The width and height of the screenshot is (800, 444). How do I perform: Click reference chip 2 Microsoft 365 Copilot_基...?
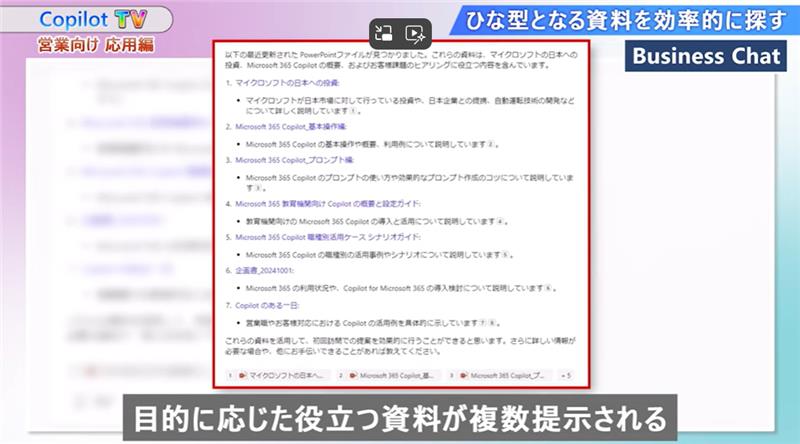tap(388, 375)
